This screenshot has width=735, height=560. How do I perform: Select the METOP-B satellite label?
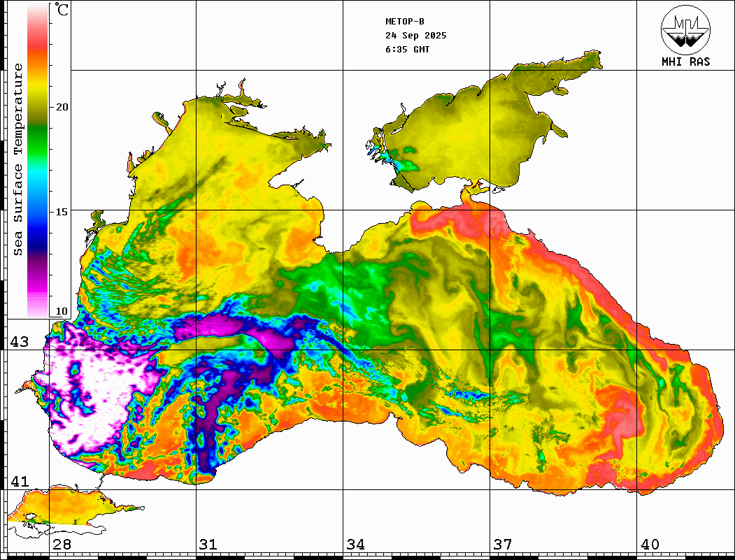pos(405,21)
